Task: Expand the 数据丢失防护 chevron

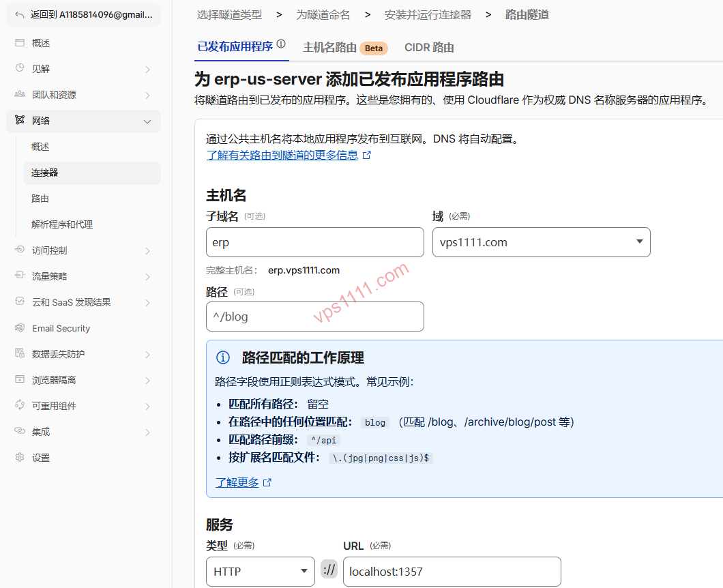Action: [x=147, y=354]
